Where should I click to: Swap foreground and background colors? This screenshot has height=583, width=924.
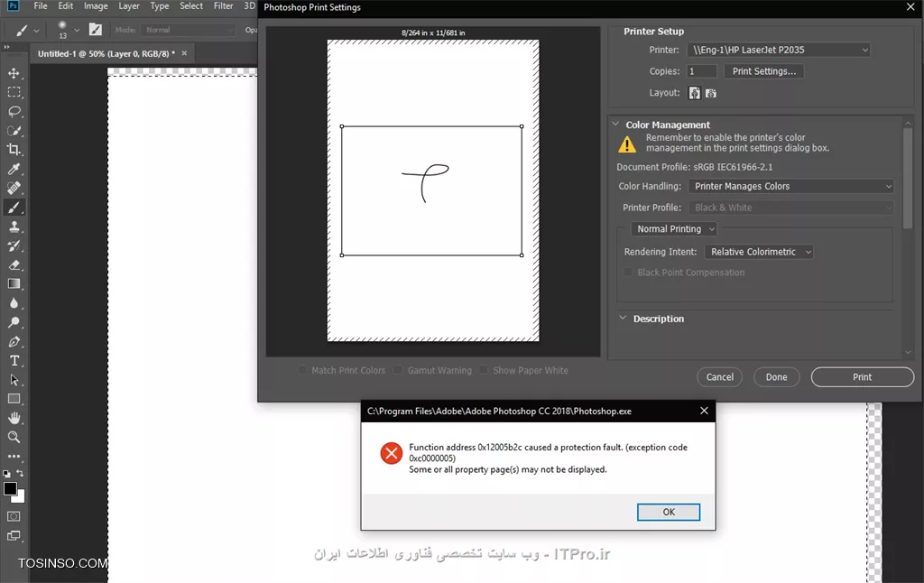(20, 473)
